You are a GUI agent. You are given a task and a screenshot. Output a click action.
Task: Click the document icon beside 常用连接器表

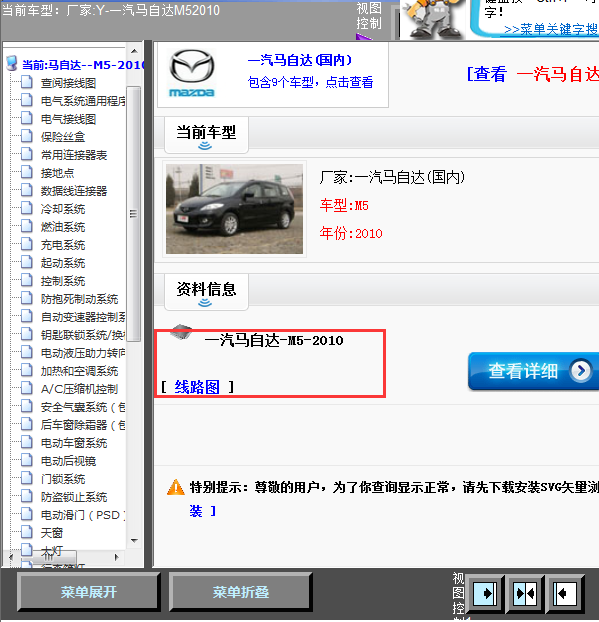[27, 154]
